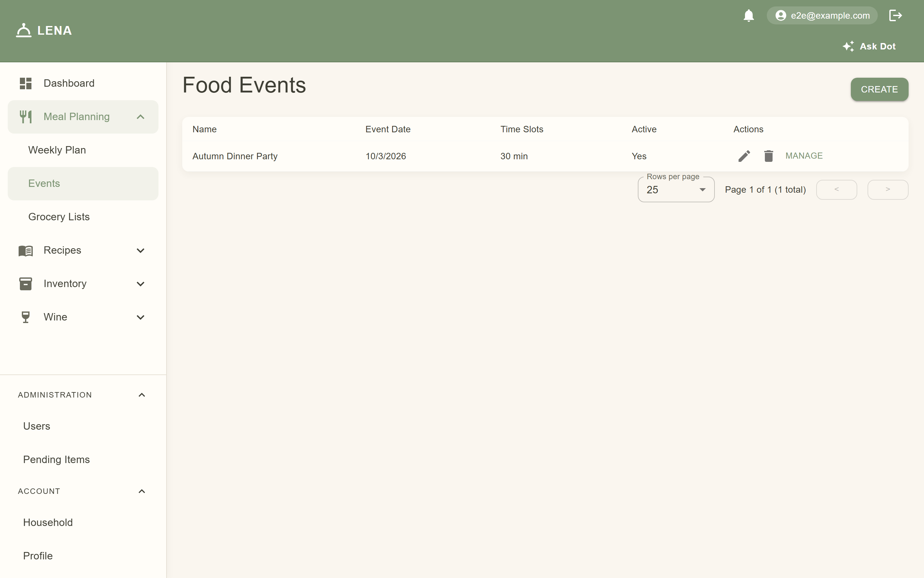Open Profile page

83,556
